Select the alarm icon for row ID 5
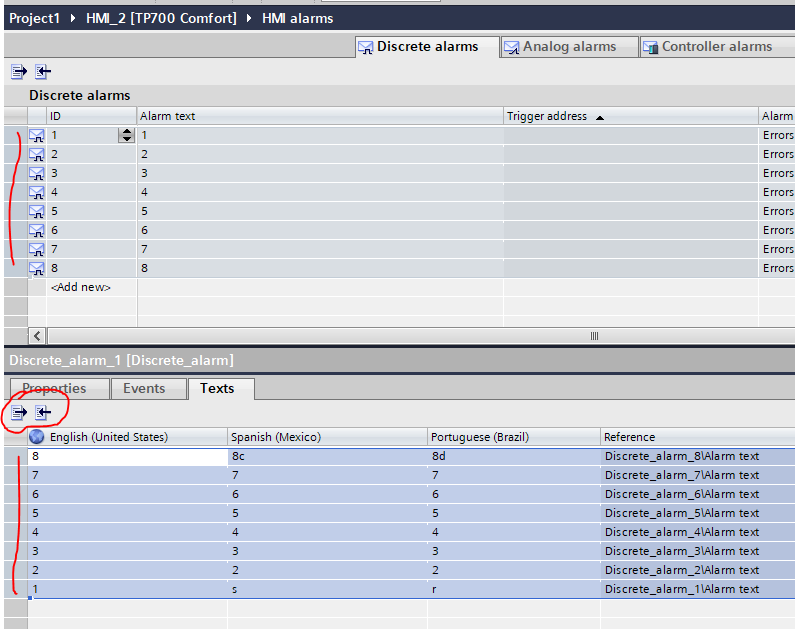 tap(37, 211)
